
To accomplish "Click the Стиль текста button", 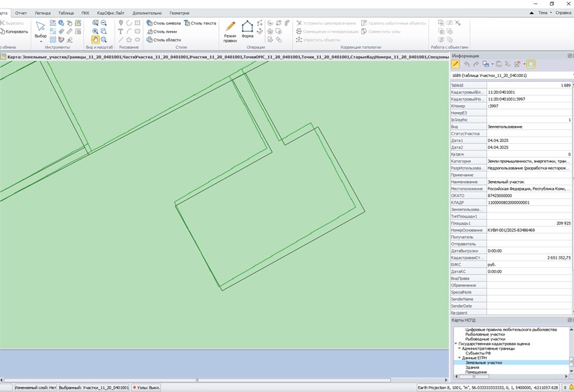I will tap(200, 23).
